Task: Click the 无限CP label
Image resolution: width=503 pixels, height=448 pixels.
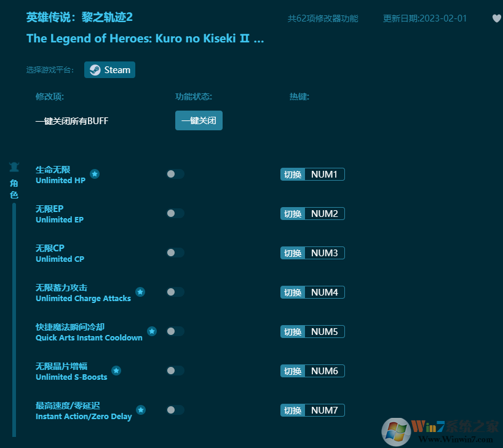Action: [50, 248]
